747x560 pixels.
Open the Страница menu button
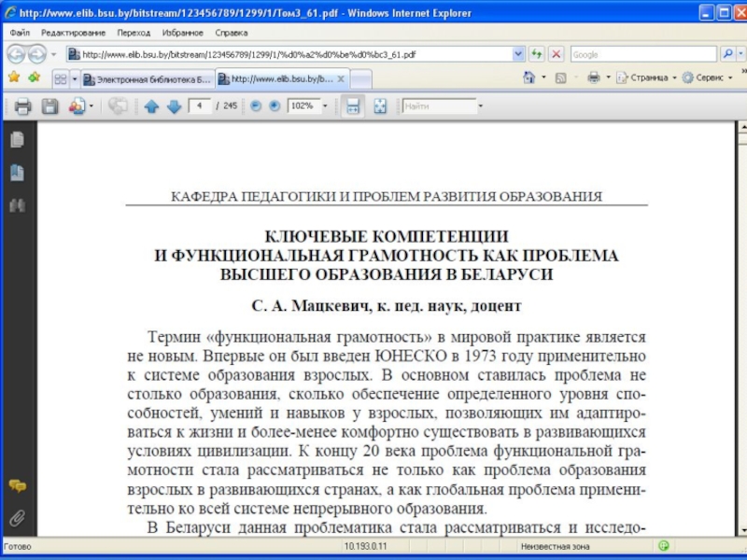(646, 77)
